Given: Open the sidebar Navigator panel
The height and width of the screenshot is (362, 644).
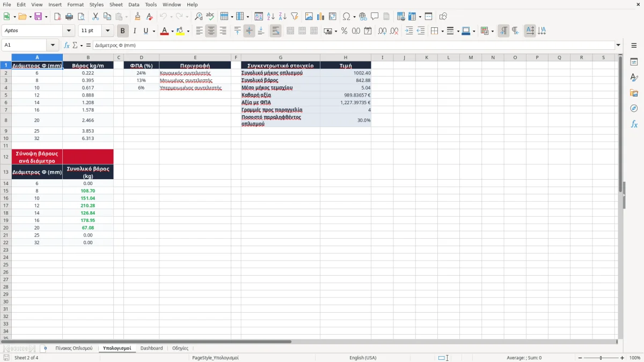Looking at the screenshot, I should pos(634,108).
